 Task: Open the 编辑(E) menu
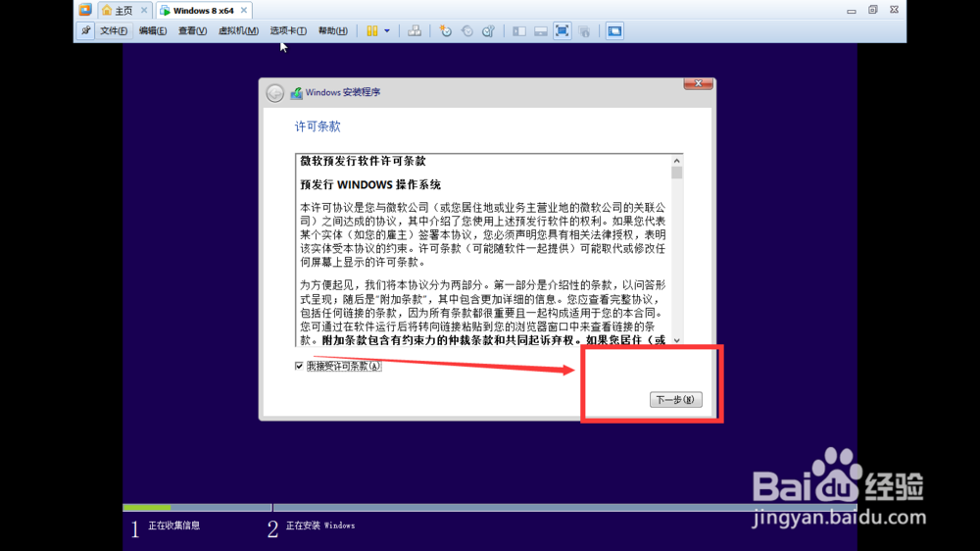pyautogui.click(x=153, y=30)
